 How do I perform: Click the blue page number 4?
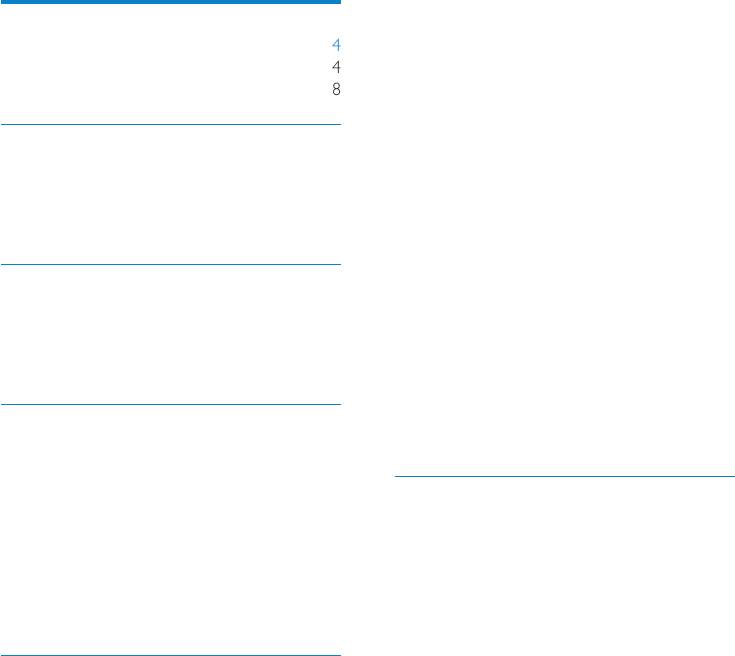tap(336, 45)
